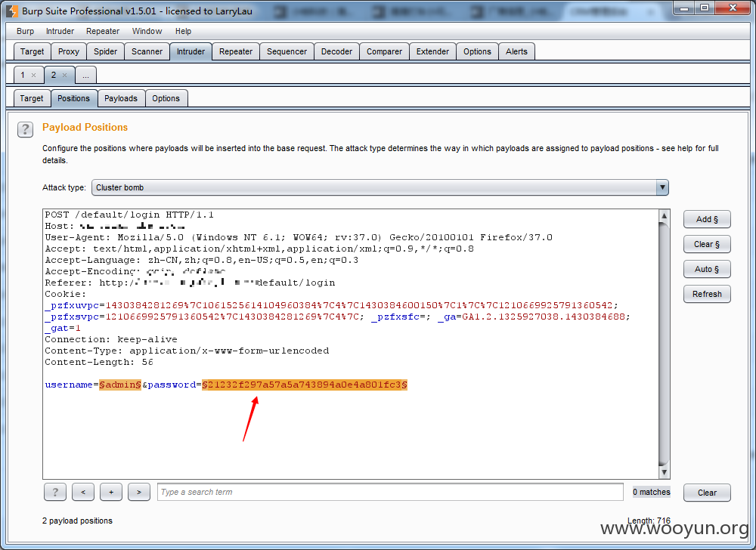Close Intruder attack tab 2
Viewport: 756px width, 550px height.
64,75
